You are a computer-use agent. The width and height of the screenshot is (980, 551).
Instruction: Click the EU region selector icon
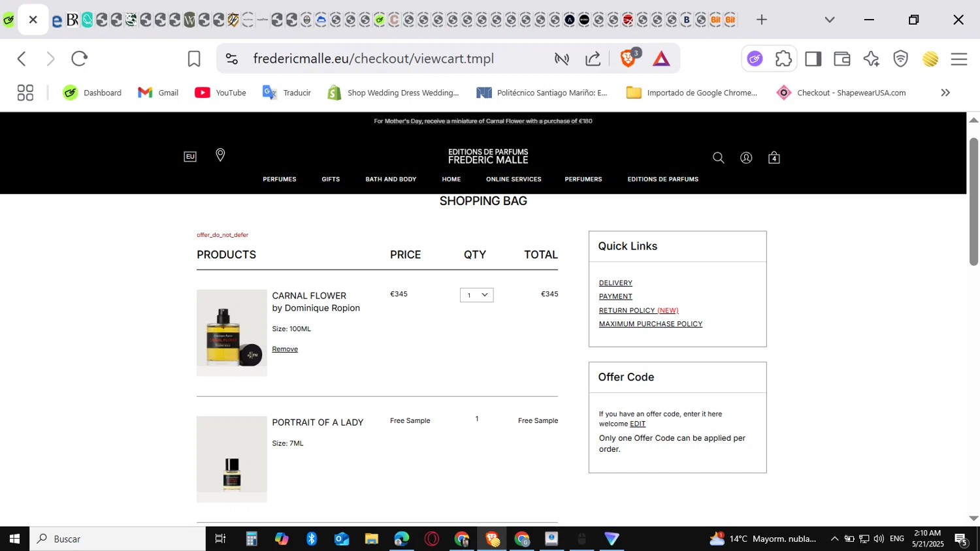(x=190, y=157)
